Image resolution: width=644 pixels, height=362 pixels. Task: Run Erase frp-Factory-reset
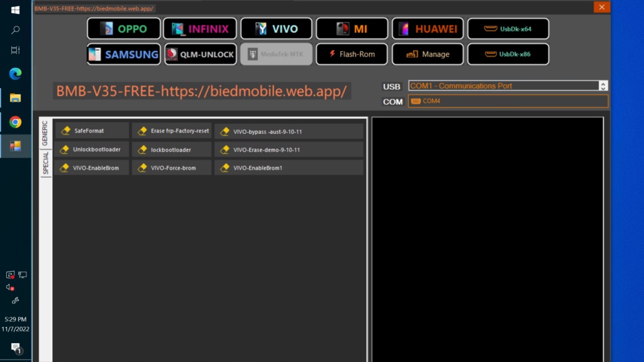(x=172, y=131)
